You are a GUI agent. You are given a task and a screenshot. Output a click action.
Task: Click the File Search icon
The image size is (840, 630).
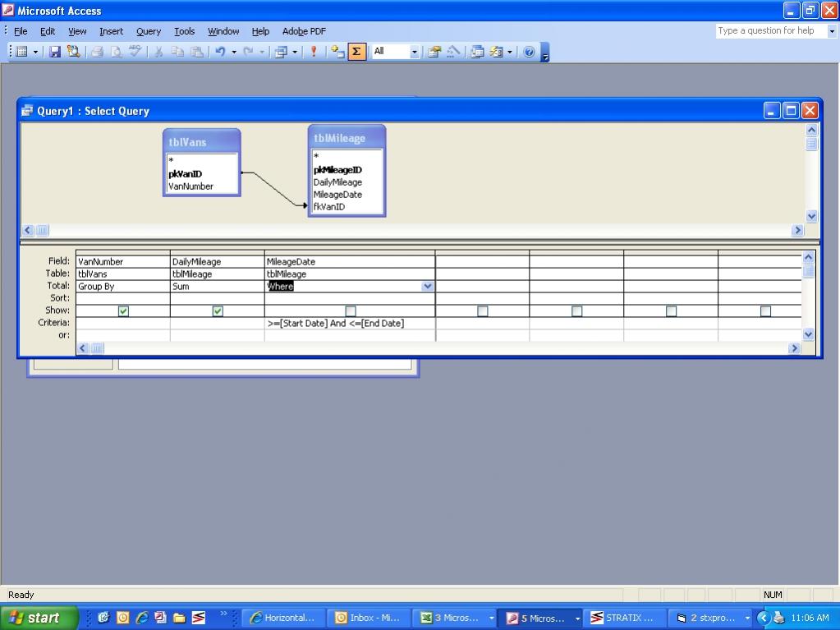tap(73, 52)
